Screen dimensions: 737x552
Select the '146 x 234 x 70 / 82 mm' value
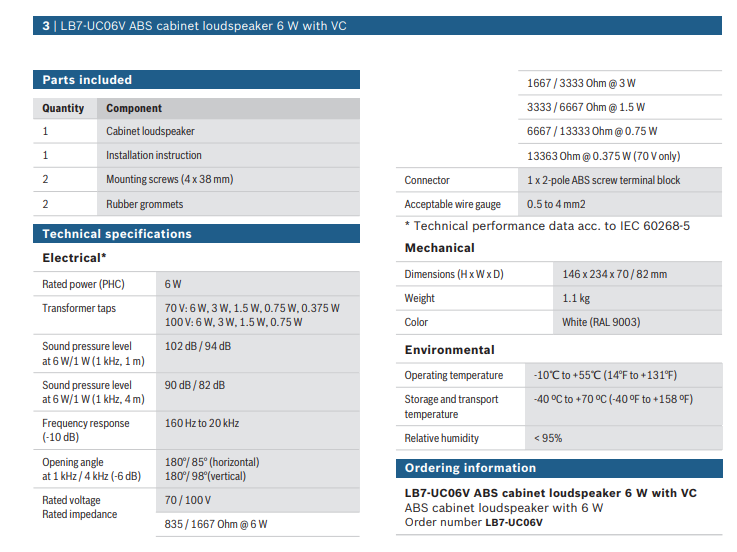click(x=615, y=274)
